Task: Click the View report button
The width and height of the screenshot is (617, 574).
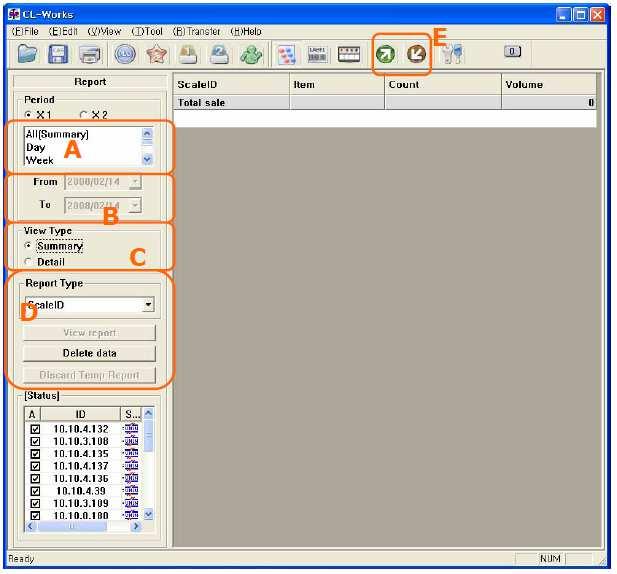Action: (x=89, y=333)
